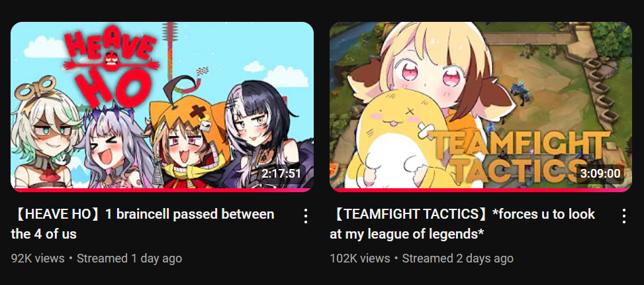Click 'Streamed 1 day ago' text
644x285 pixels.
tap(129, 258)
